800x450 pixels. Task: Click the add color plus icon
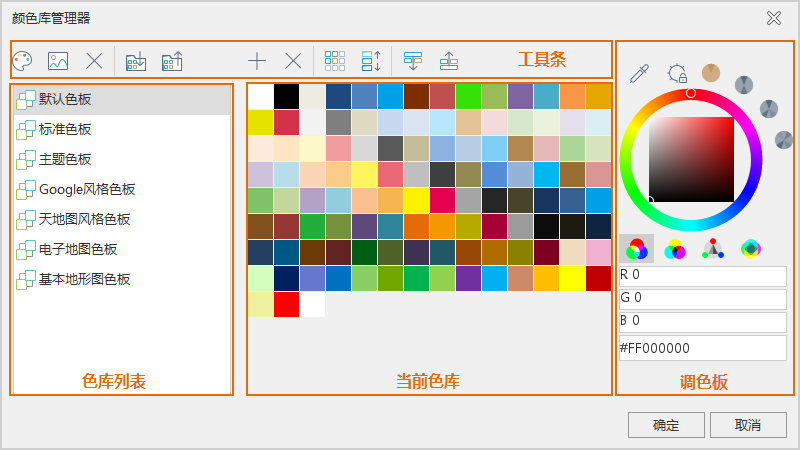click(257, 60)
